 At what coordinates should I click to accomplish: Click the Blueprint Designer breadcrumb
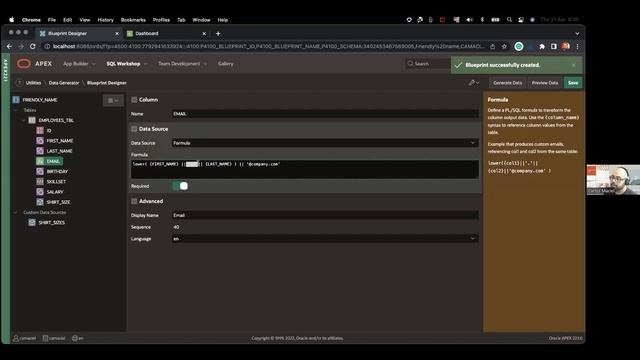[107, 83]
